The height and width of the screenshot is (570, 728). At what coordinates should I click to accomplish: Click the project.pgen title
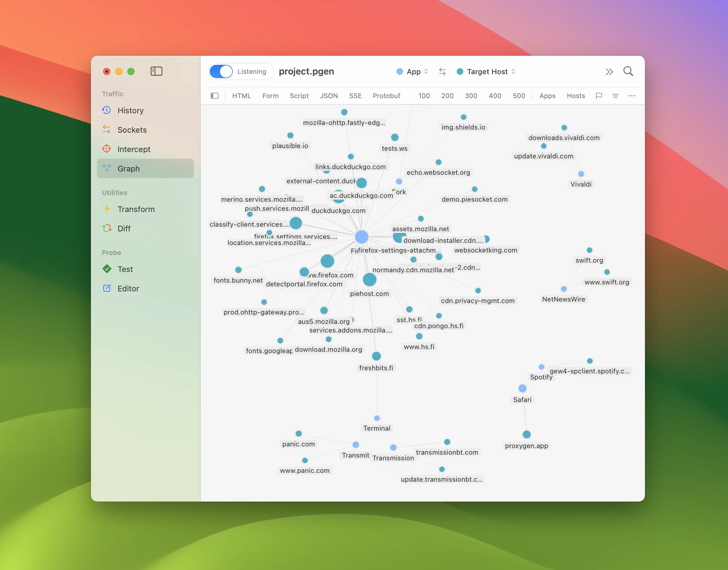(x=306, y=71)
